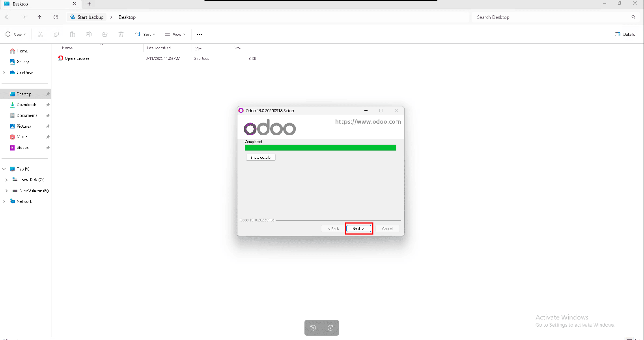Viewport: 644px width, 340px height.
Task: Open the New dropdown menu
Action: (16, 35)
